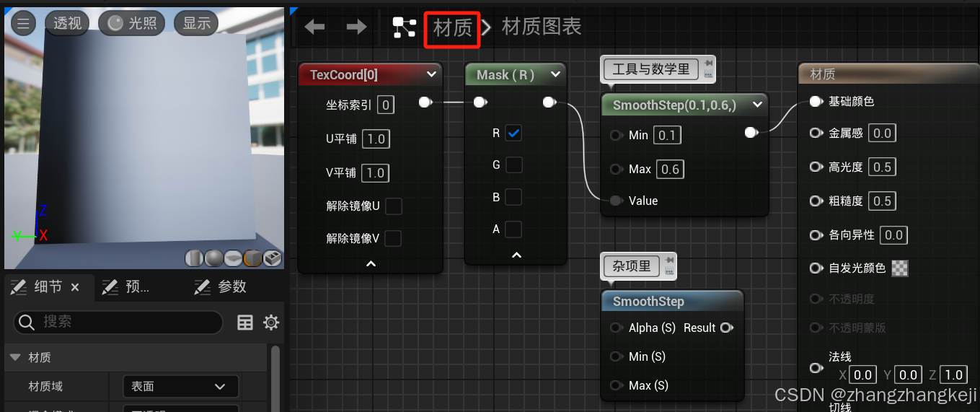Click the 坐标索引 value field
Viewport: 980px width, 412px height.
[386, 105]
